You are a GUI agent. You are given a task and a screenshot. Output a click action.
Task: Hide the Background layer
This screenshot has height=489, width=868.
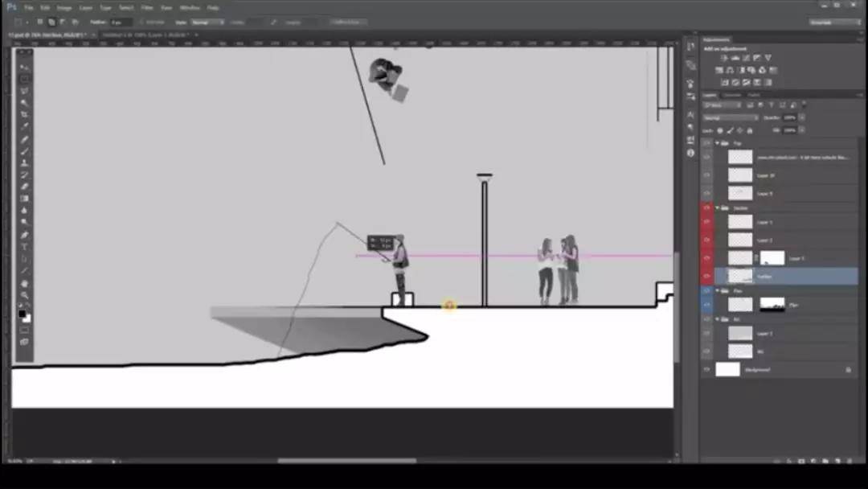707,369
